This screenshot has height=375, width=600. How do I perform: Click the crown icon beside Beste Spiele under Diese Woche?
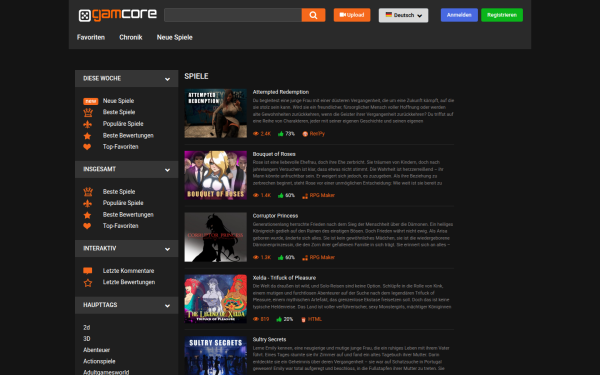tap(88, 112)
